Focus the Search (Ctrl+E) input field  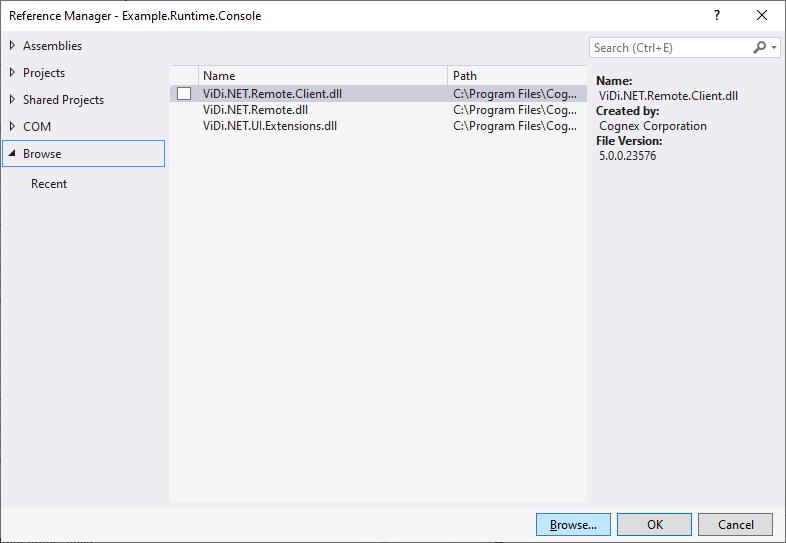[x=668, y=47]
